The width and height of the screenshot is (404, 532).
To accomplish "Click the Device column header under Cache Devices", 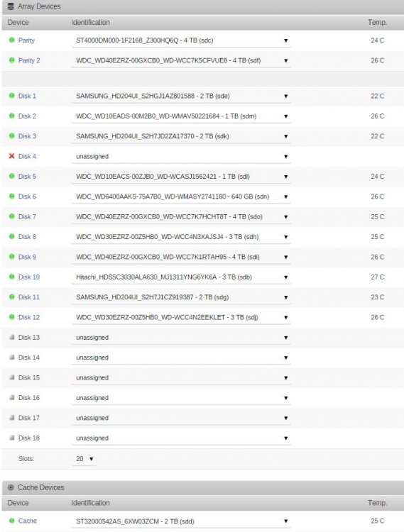I will 18,503.
